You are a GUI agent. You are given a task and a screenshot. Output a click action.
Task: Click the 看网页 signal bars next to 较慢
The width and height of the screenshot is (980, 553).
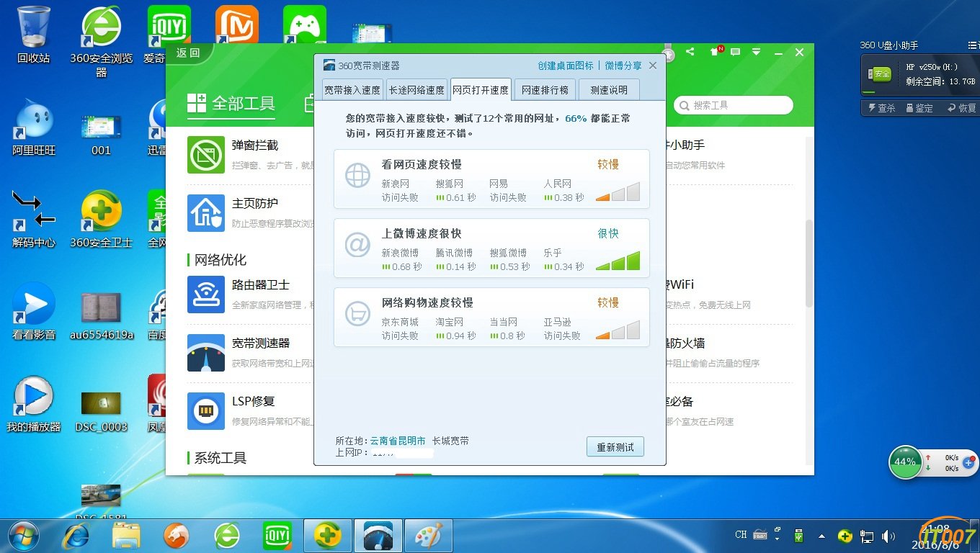click(x=618, y=192)
